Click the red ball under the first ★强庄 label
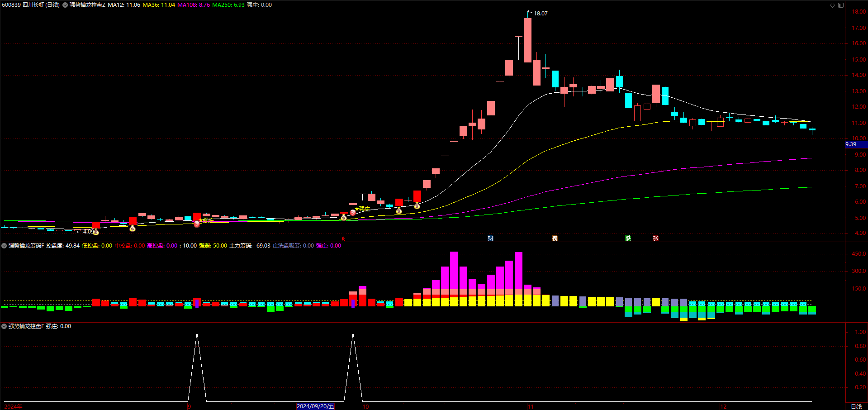 click(197, 224)
